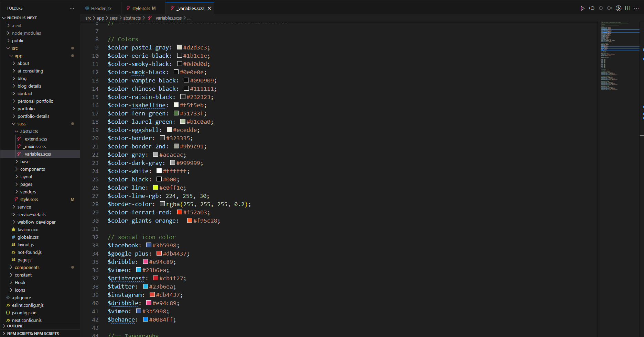Screen dimensions: 644x337
Task: Click the JS icon beside layout.js
Action: click(13, 245)
